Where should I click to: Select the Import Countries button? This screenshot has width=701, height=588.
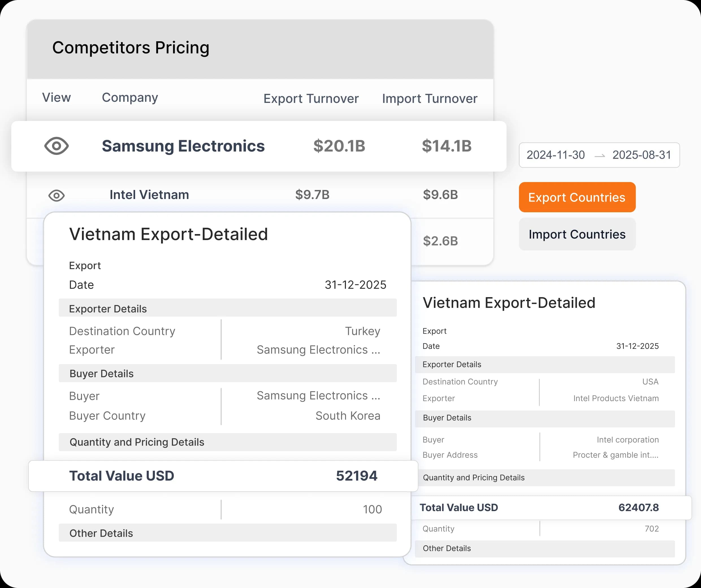tap(577, 234)
